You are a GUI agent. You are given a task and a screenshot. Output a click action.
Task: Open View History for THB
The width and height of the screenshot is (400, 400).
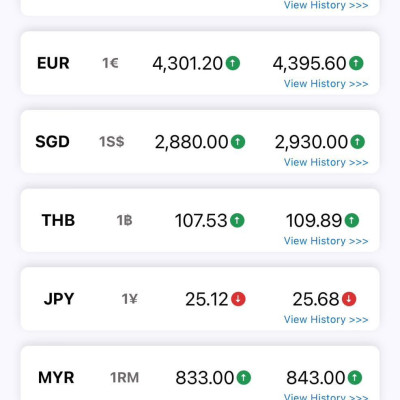click(x=326, y=241)
